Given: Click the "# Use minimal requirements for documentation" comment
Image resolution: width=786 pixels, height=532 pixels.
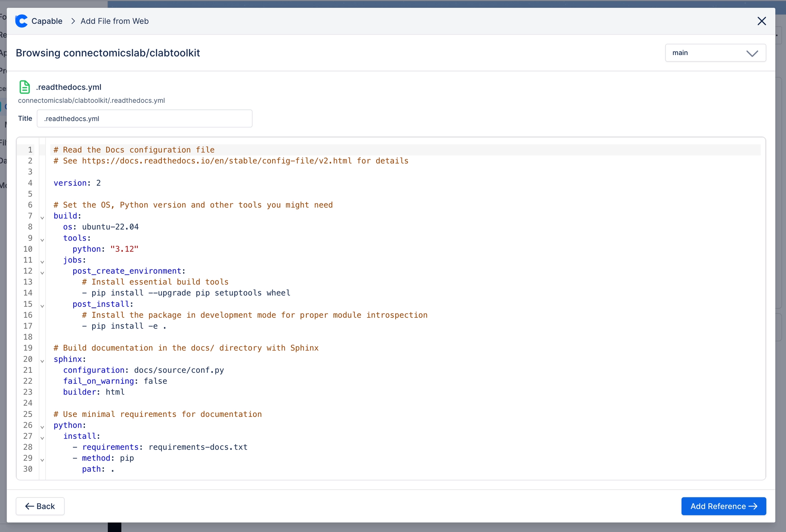Looking at the screenshot, I should point(158,414).
